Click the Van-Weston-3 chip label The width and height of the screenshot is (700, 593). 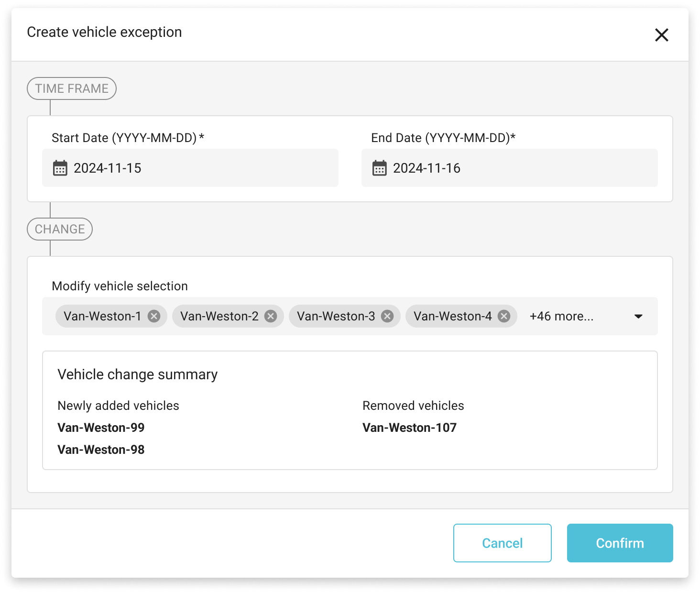336,316
